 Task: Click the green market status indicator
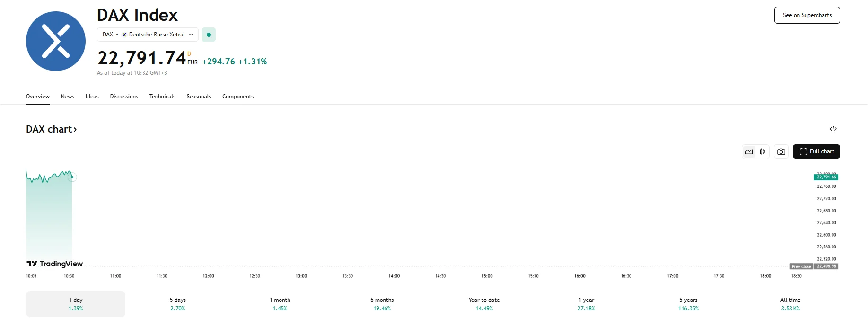coord(209,35)
